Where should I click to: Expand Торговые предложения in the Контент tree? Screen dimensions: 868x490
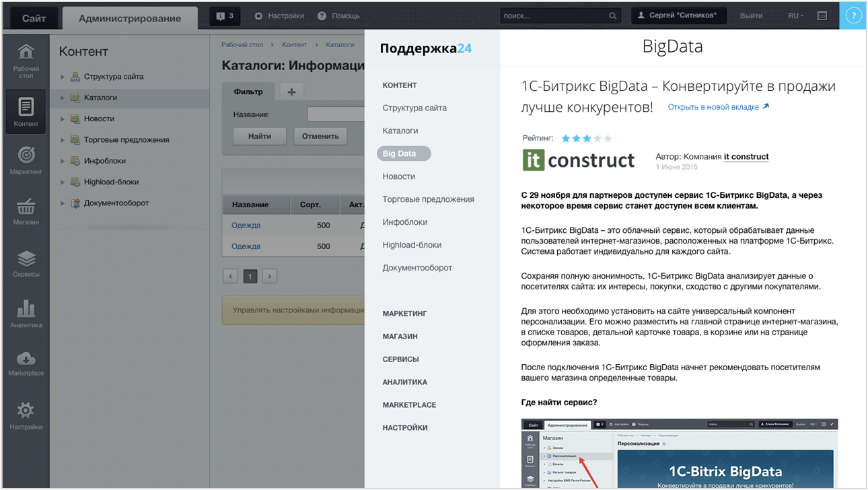click(63, 140)
